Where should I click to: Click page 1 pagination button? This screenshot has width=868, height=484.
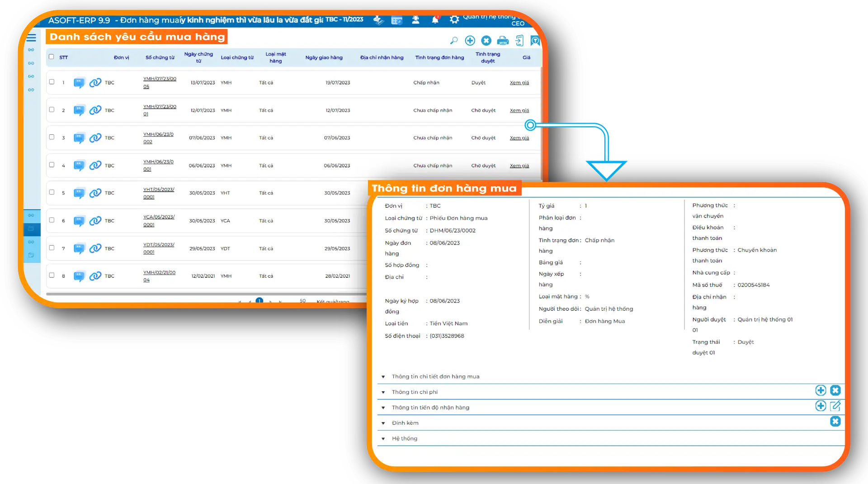point(259,300)
